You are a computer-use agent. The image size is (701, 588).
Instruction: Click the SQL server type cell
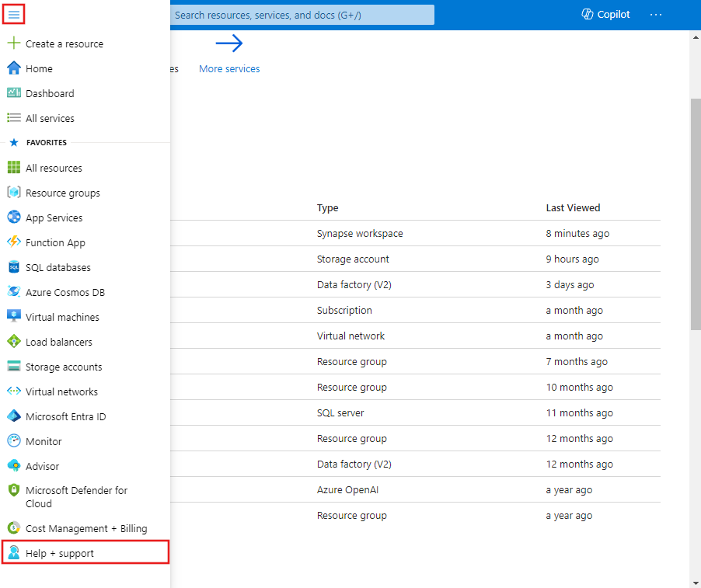340,413
